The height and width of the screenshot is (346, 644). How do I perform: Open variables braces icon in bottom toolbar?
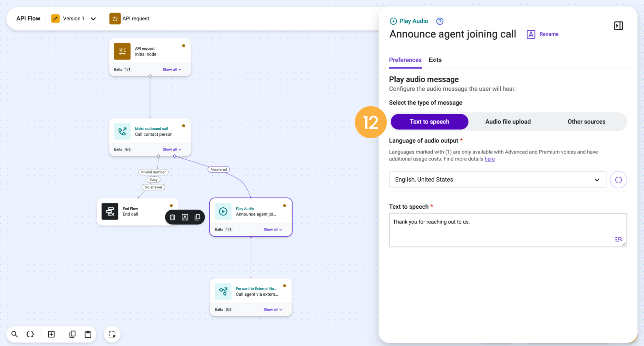(x=30, y=334)
